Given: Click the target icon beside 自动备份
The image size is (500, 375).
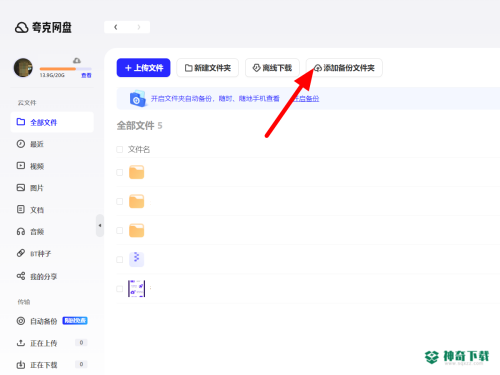Looking at the screenshot, I should click(x=21, y=321).
